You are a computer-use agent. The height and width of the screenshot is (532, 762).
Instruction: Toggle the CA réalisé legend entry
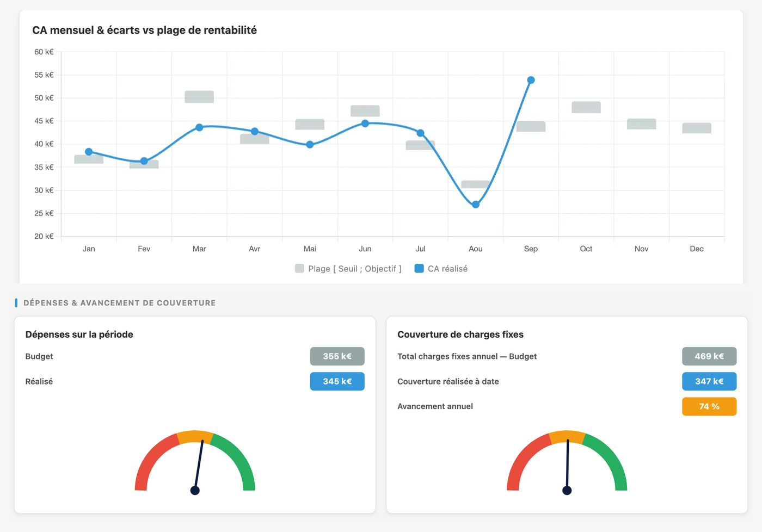(x=441, y=269)
